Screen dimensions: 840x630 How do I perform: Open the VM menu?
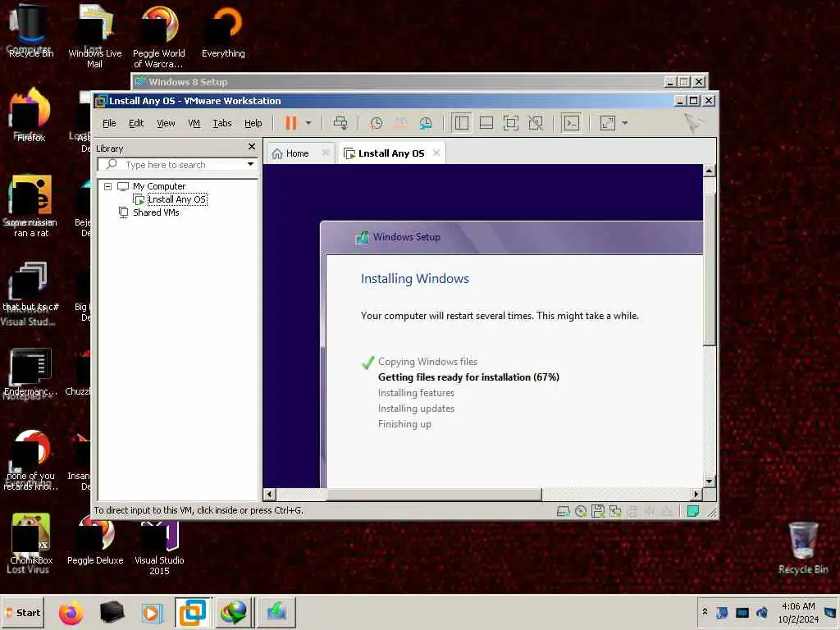194,123
